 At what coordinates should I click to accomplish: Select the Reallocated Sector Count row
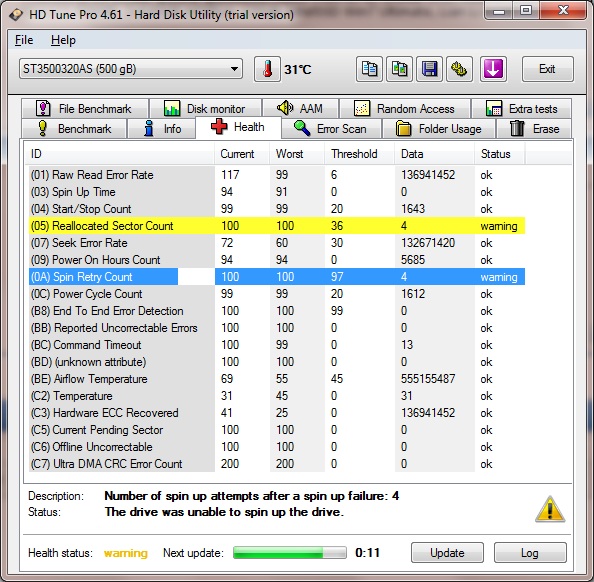click(x=277, y=226)
